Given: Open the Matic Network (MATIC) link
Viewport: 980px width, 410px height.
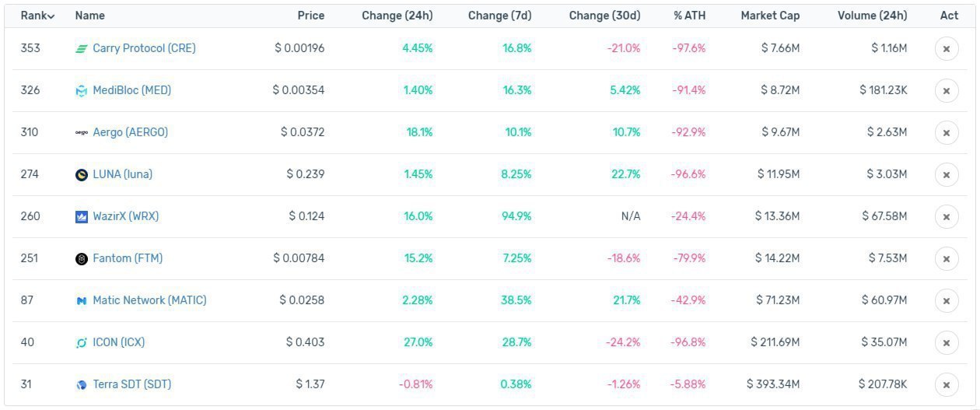Looking at the screenshot, I should click(x=149, y=300).
